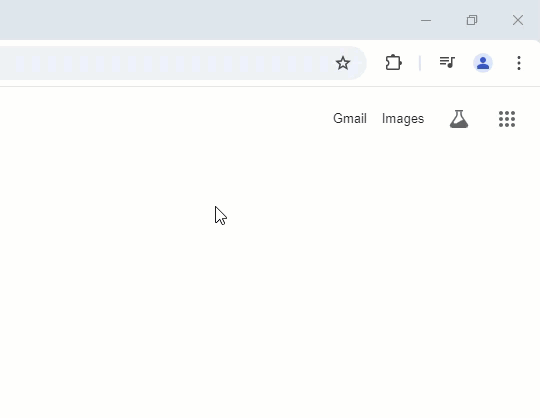540x418 pixels.
Task: Restore down the Chrome window
Action: (x=472, y=20)
